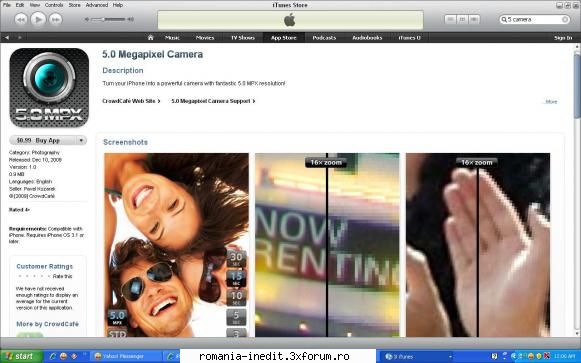581x363 pixels.
Task: Click the More by CrowdCafé heading
Action: pos(47,324)
